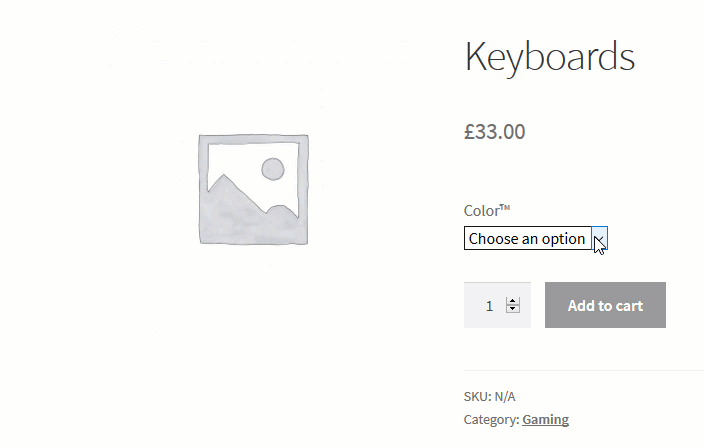Viewport: 704px width, 448px height.
Task: Click the SKU label text
Action: click(x=478, y=396)
